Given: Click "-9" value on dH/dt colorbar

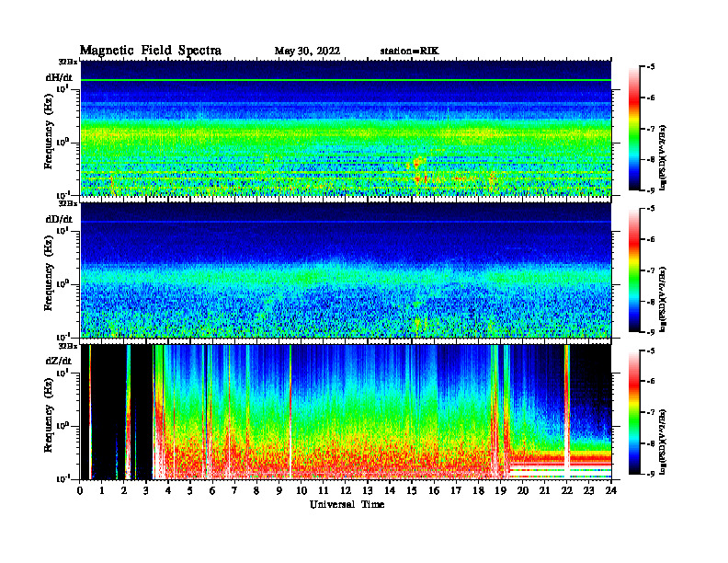Looking at the screenshot, I should click(x=651, y=190).
